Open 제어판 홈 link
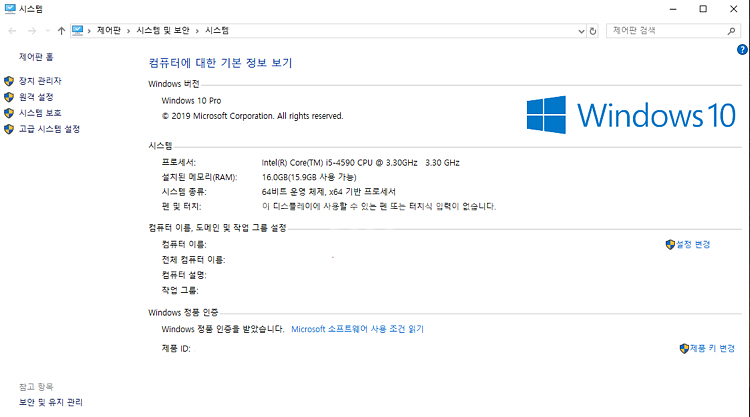This screenshot has height=417, width=750. click(36, 57)
